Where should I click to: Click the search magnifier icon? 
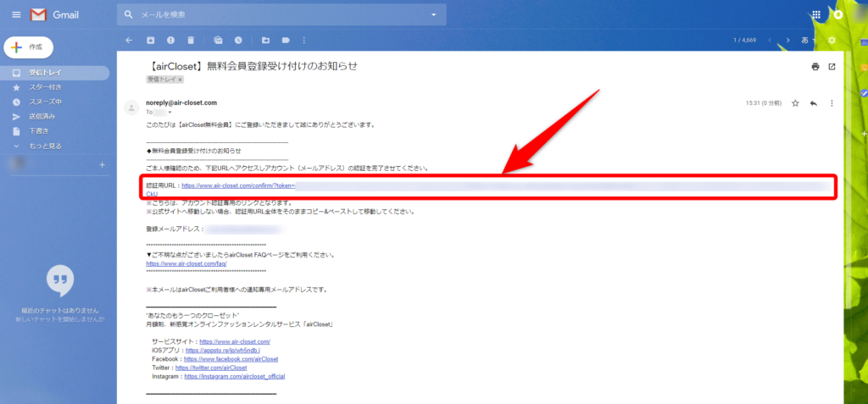[129, 15]
